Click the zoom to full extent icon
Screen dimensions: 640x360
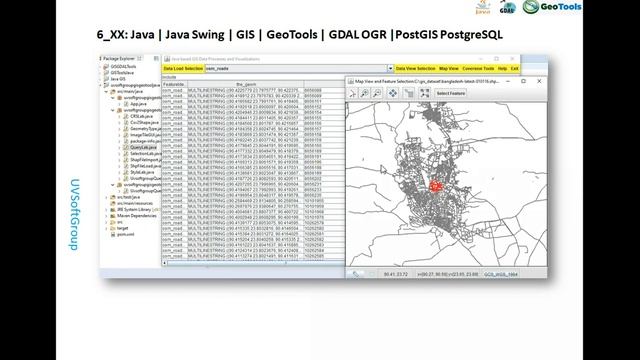pos(424,93)
